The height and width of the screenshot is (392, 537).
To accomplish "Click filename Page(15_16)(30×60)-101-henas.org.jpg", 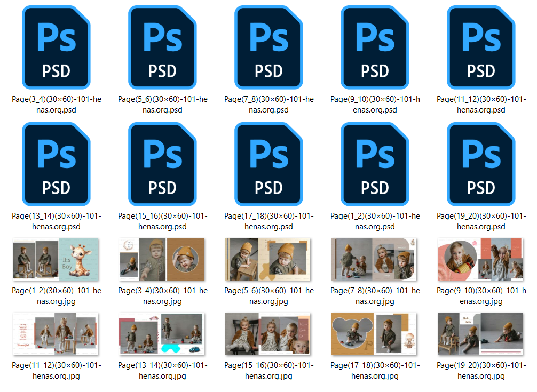I will click(x=269, y=371).
